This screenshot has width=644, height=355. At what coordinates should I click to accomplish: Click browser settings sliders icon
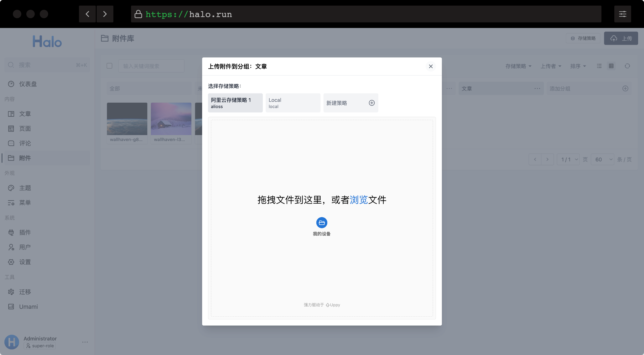pyautogui.click(x=622, y=14)
